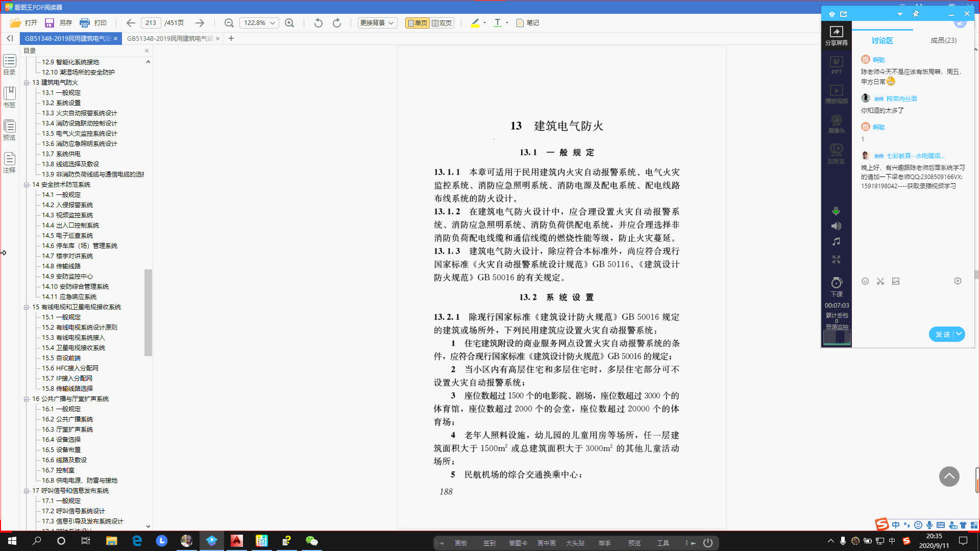Open text tool dropdown arrow

pos(507,23)
